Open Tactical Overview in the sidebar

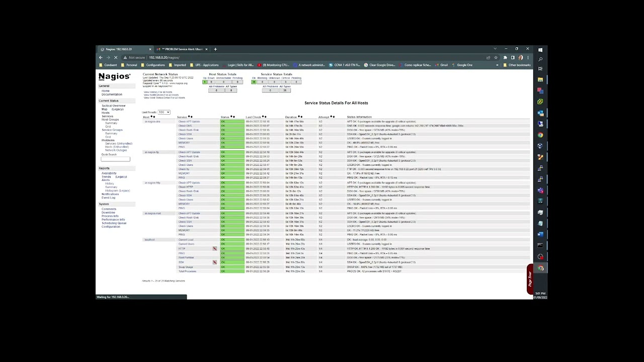point(113,106)
